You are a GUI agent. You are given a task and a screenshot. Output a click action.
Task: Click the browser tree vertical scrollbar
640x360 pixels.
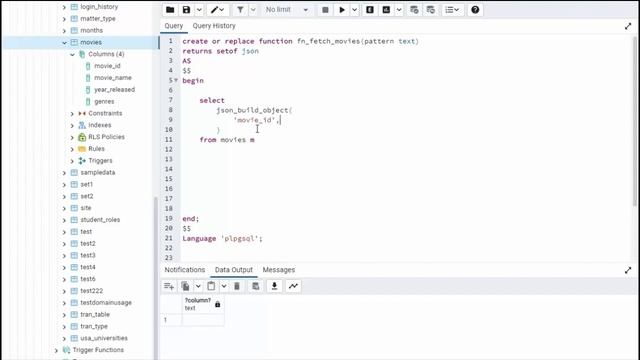(x=156, y=278)
